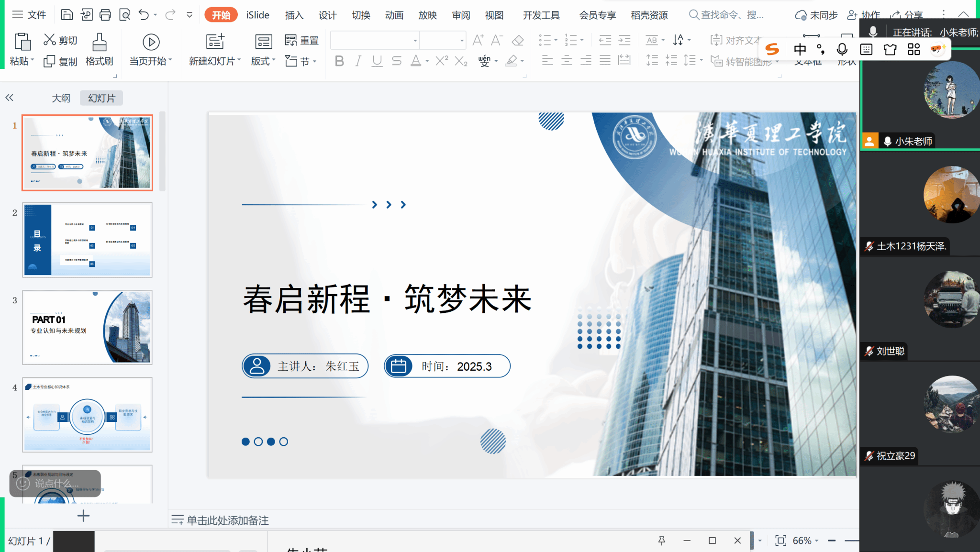Click the clear formatting eraser icon
This screenshot has height=552, width=980.
(x=518, y=40)
